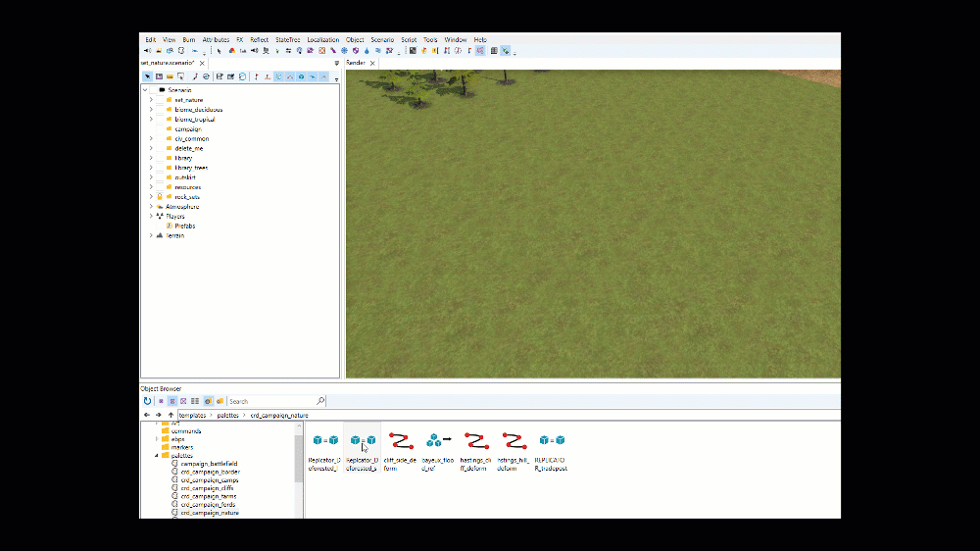Go back with the left arrow
The height and width of the screenshot is (551, 980).
point(147,415)
